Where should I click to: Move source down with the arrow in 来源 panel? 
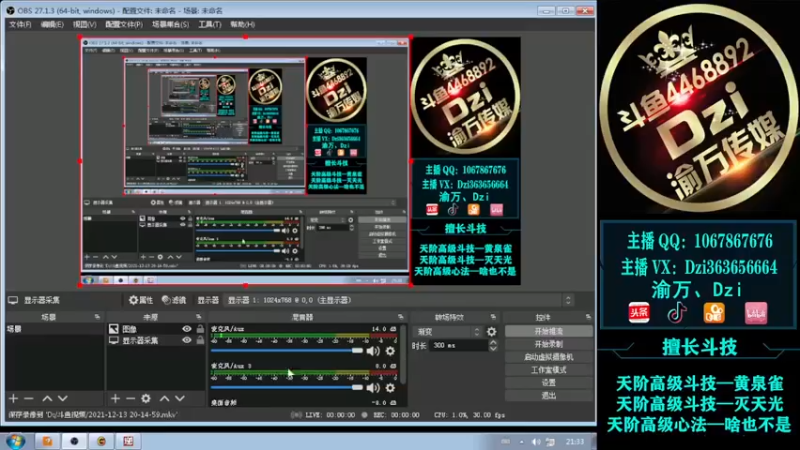180,398
